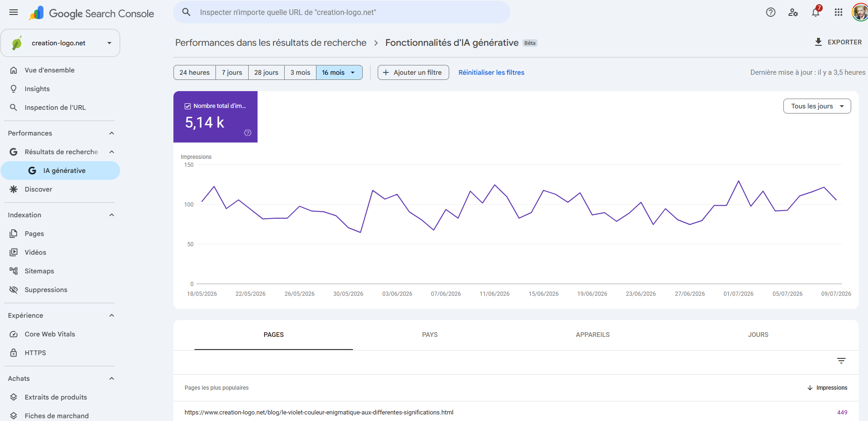Click Réinitialiser les filtres link
The height and width of the screenshot is (421, 868).
(491, 72)
